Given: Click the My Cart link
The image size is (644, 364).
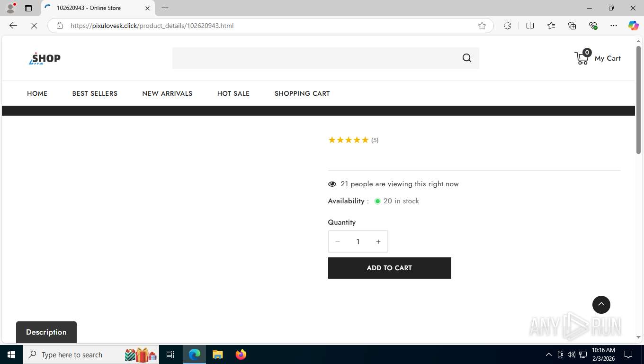Looking at the screenshot, I should pyautogui.click(x=608, y=58).
